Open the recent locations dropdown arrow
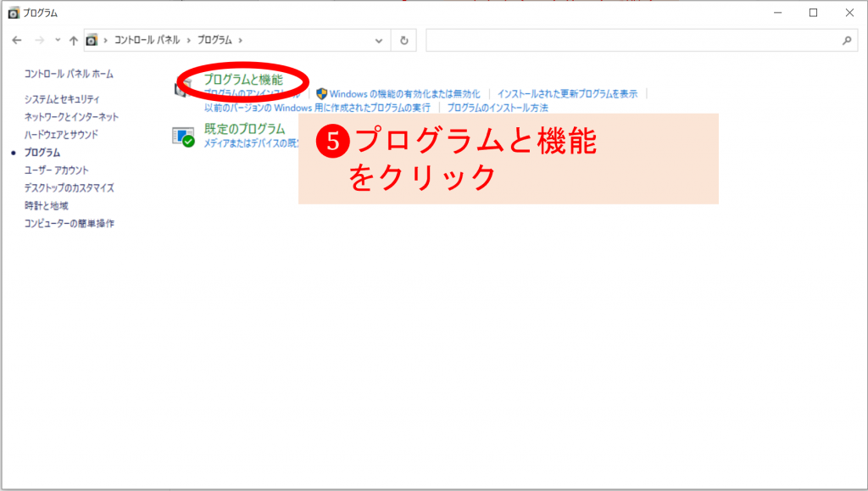The height and width of the screenshot is (491, 868). (x=58, y=40)
